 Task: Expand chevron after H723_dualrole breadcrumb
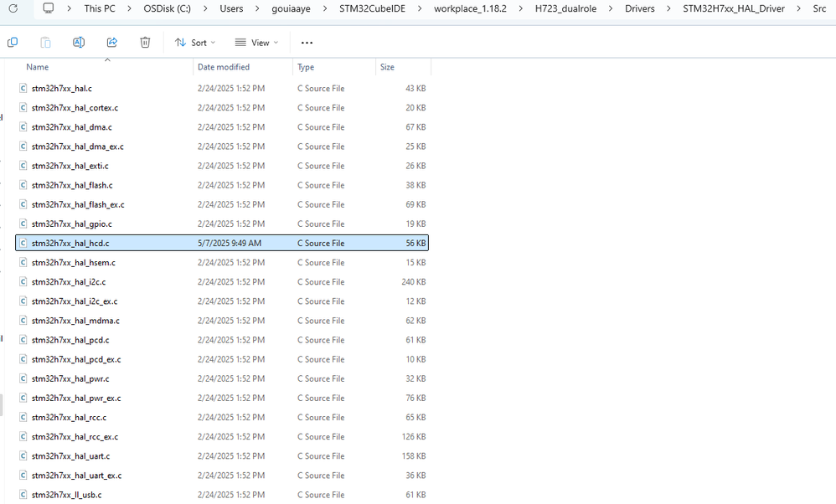tap(611, 8)
